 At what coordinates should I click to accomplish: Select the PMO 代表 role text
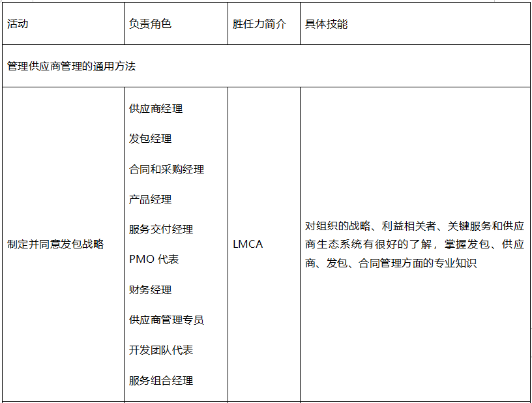coord(154,260)
